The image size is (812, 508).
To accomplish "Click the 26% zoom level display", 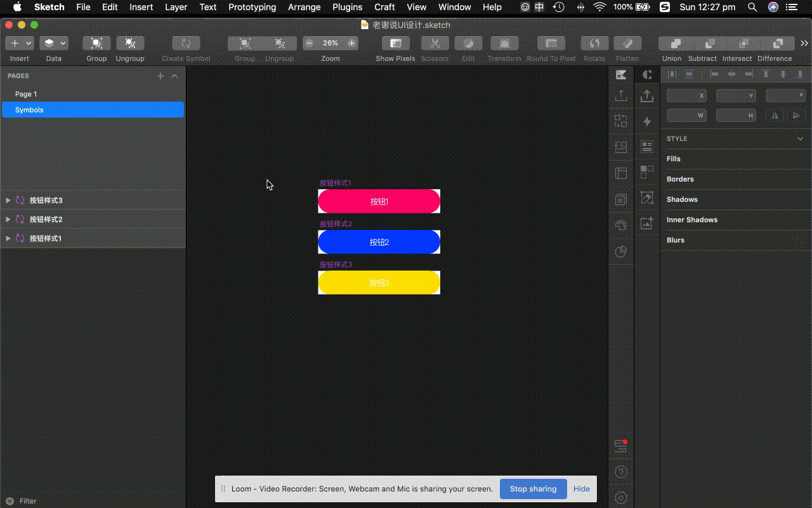I will point(331,43).
